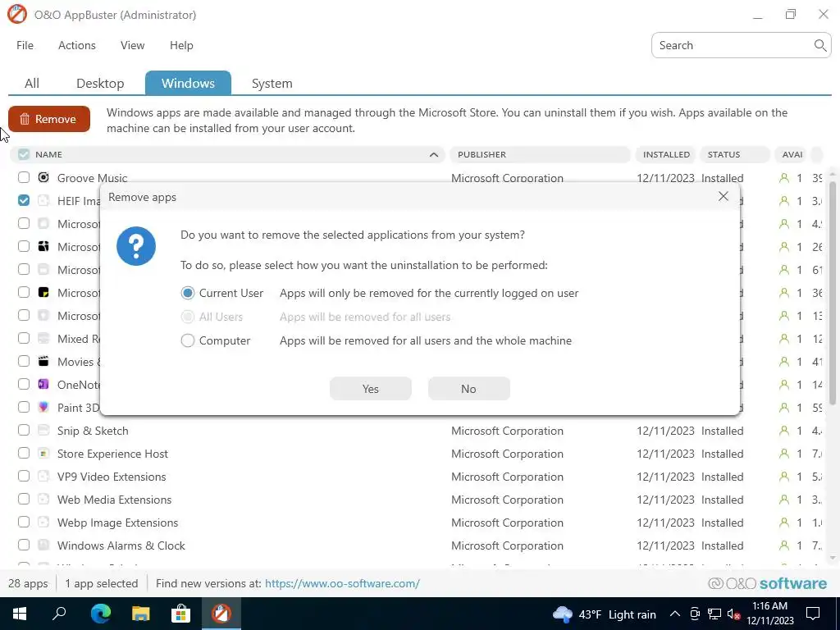Check the Web Media Extensions checkbox

point(24,500)
